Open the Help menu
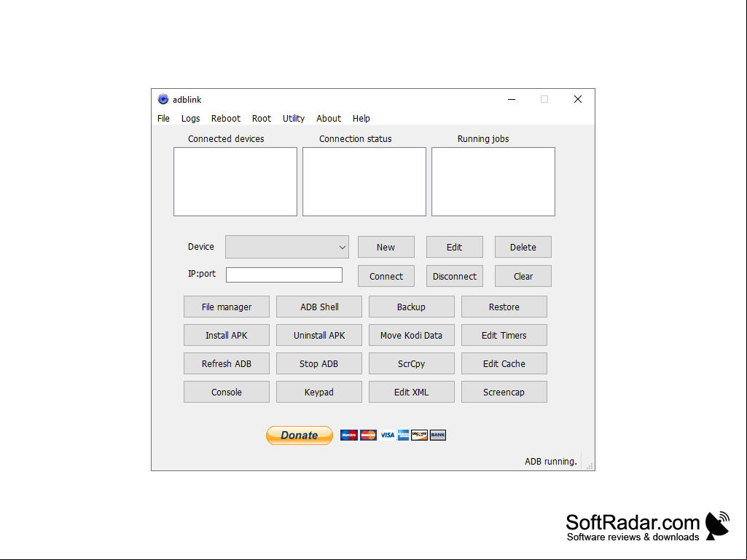This screenshot has height=560, width=747. click(361, 118)
